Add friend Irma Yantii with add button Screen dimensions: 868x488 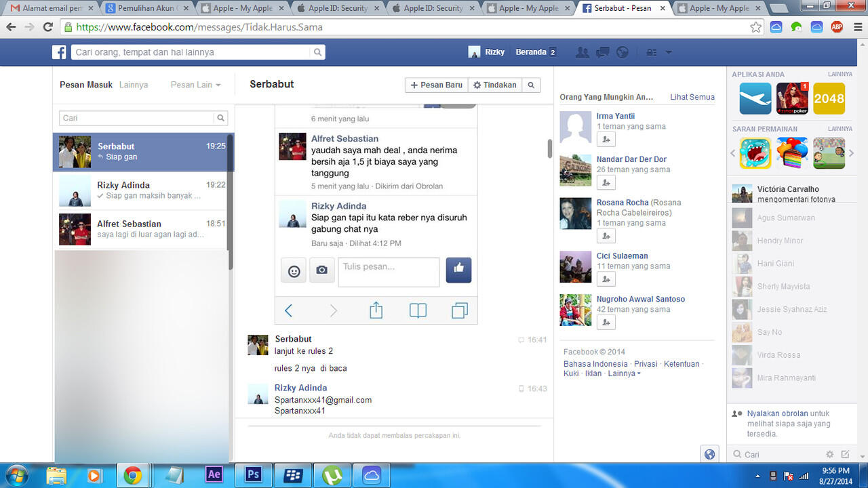pos(606,140)
